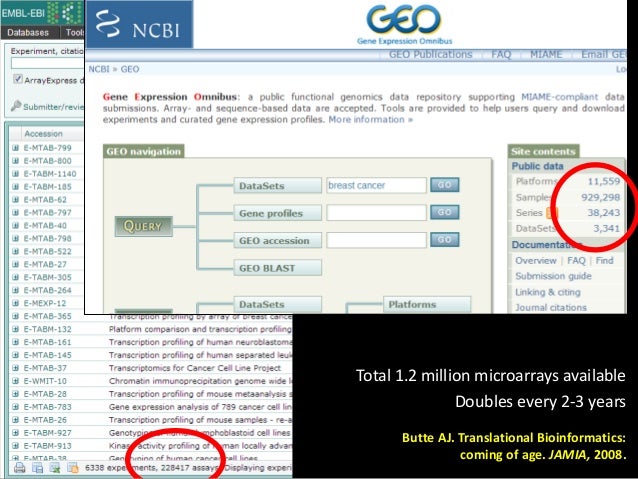Expand the E-MTAB-800 row
Viewport: 638px width, 479px height.
tap(15, 161)
